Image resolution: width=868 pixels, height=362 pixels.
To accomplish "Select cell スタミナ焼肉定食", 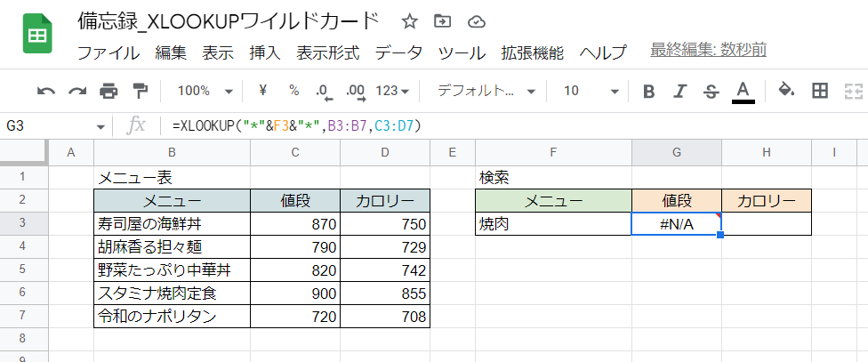I will tap(172, 293).
